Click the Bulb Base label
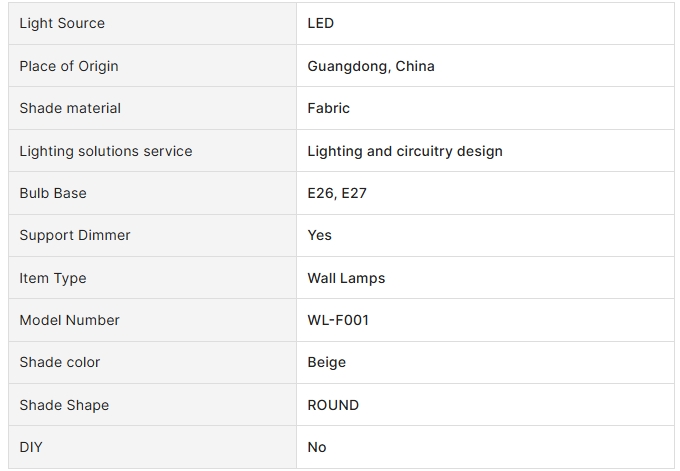 click(x=53, y=193)
